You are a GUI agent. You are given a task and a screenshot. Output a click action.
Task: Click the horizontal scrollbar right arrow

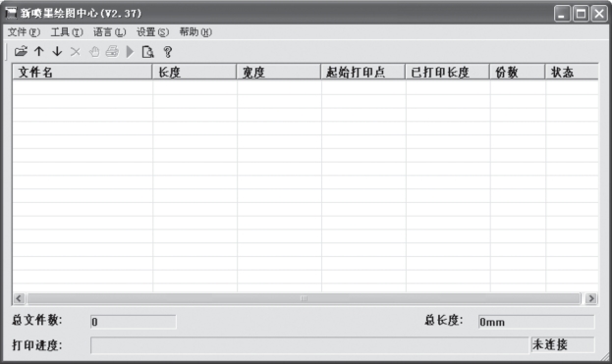[591, 298]
